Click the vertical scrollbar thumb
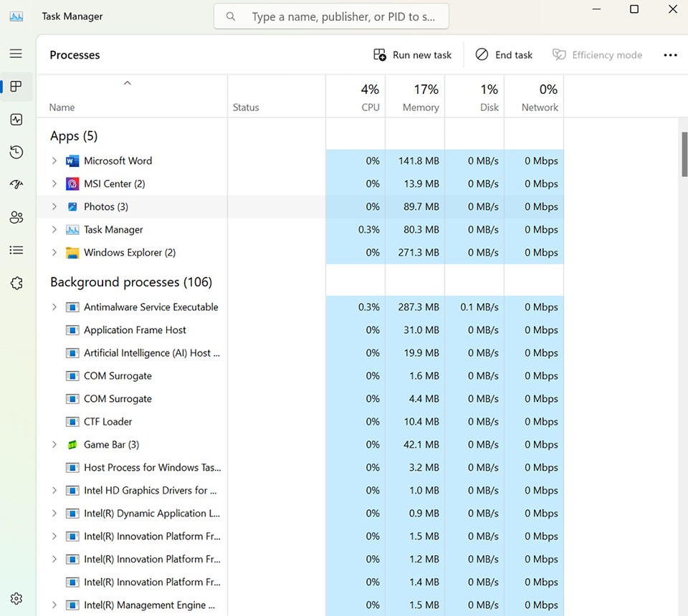Screen dimensions: 688x616 point(684,154)
